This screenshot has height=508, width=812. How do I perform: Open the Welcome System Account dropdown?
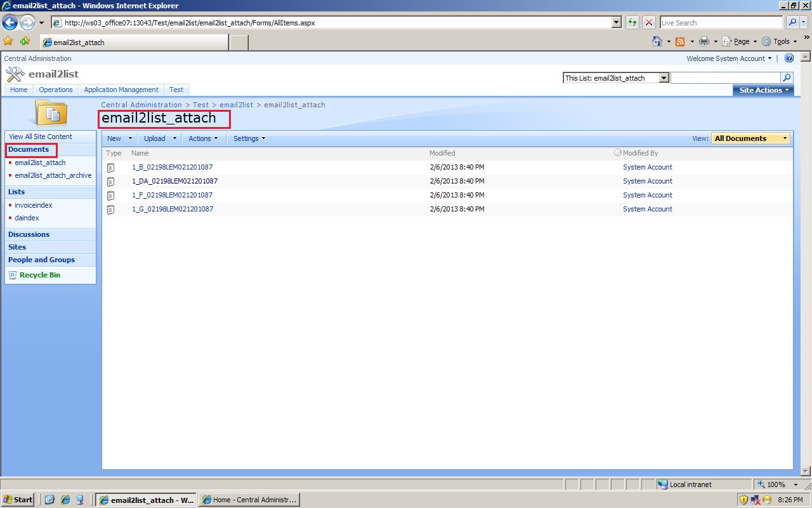pyautogui.click(x=729, y=58)
